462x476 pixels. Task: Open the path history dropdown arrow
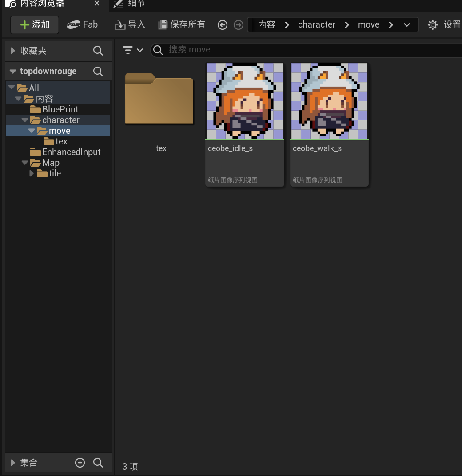pos(407,25)
